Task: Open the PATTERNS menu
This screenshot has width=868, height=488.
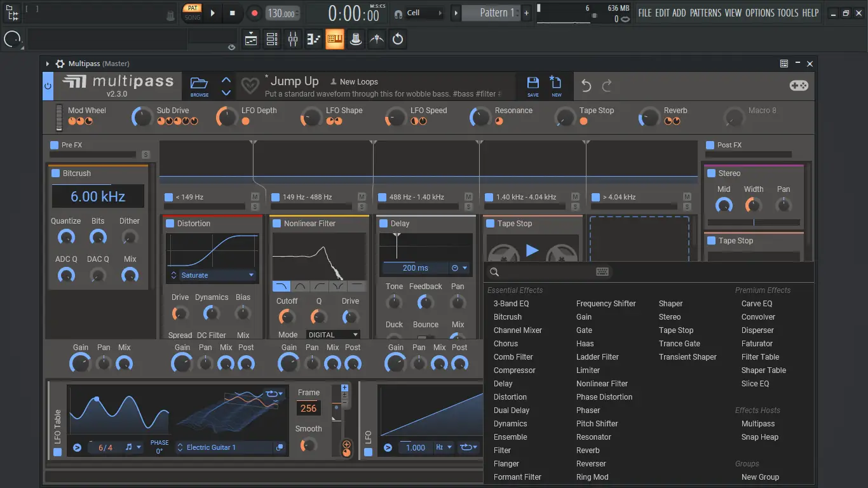Action: tap(705, 13)
